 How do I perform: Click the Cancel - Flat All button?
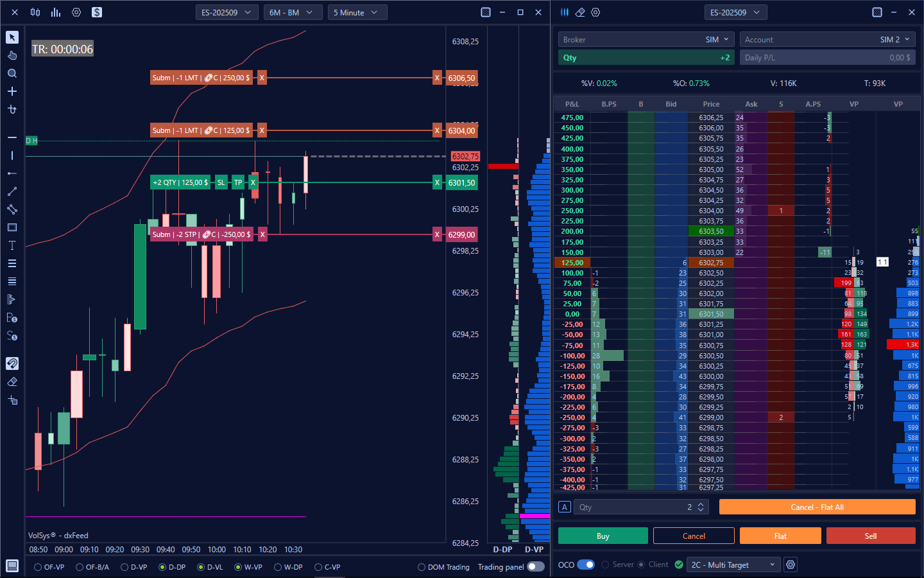click(817, 507)
